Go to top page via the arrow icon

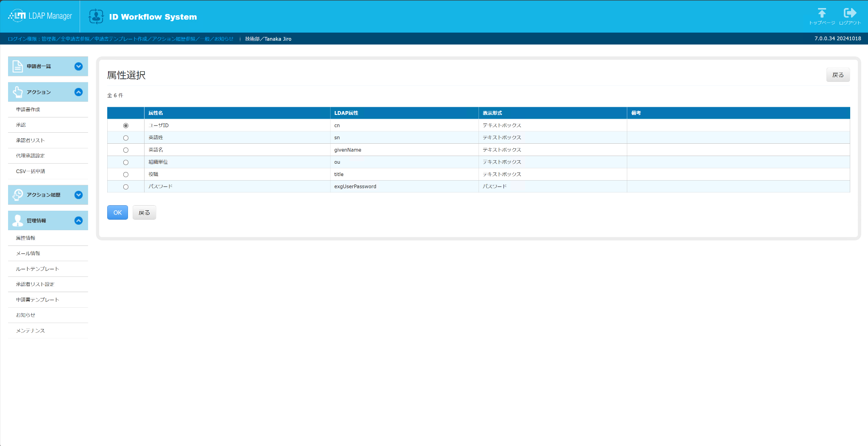point(822,13)
